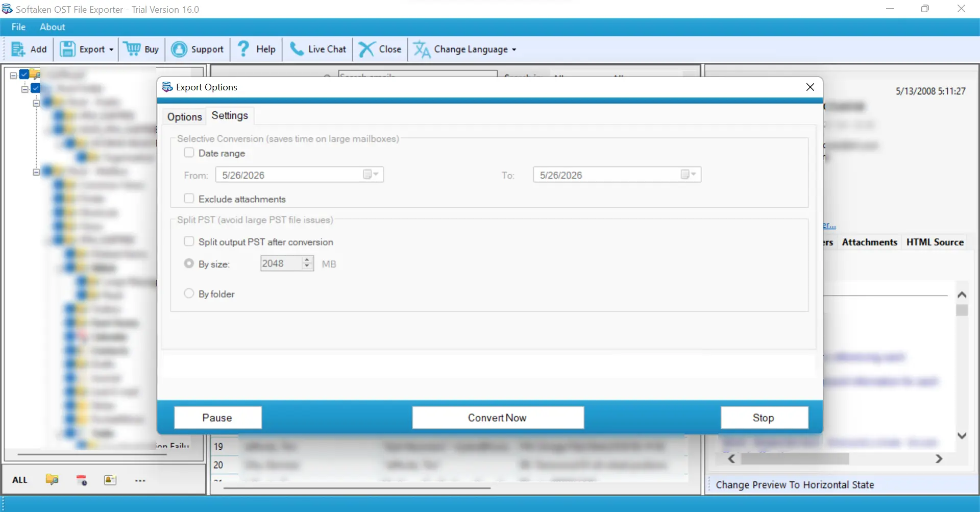Click preview left scroll arrow

point(731,458)
